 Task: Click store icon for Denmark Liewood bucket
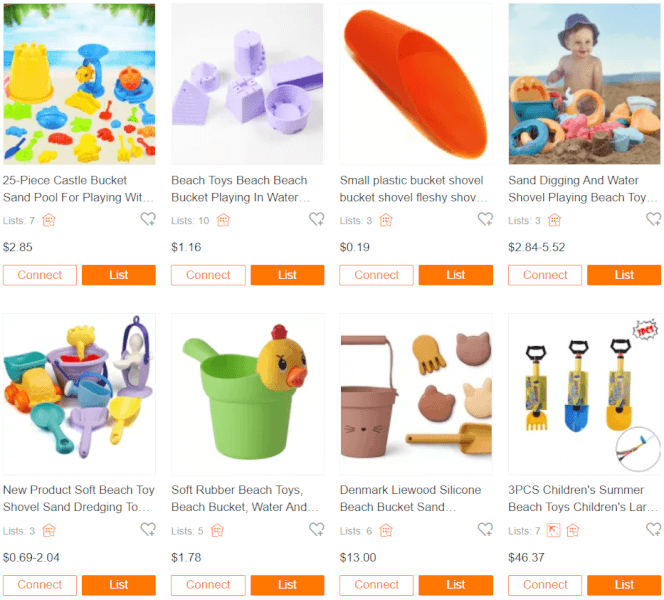[x=386, y=531]
